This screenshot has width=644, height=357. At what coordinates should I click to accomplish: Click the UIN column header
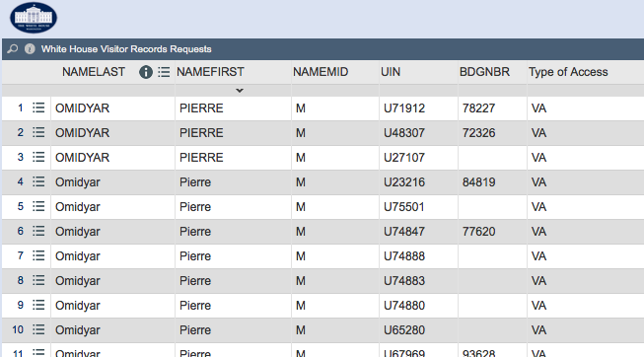click(391, 72)
